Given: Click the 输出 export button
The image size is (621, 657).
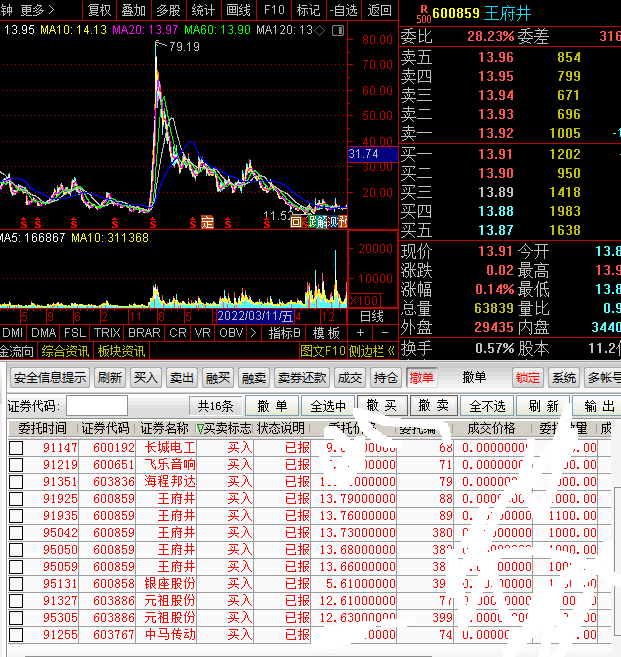Looking at the screenshot, I should pos(598,406).
